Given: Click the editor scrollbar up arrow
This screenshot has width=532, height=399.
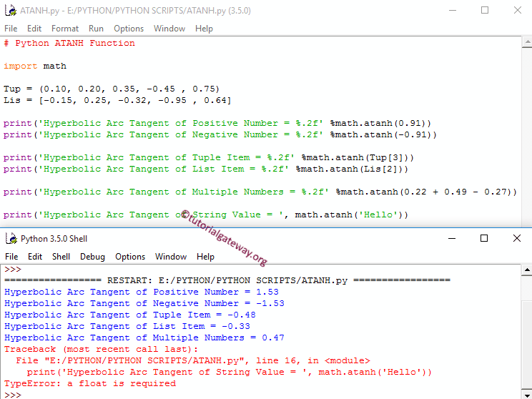Looking at the screenshot, I should point(527,42).
